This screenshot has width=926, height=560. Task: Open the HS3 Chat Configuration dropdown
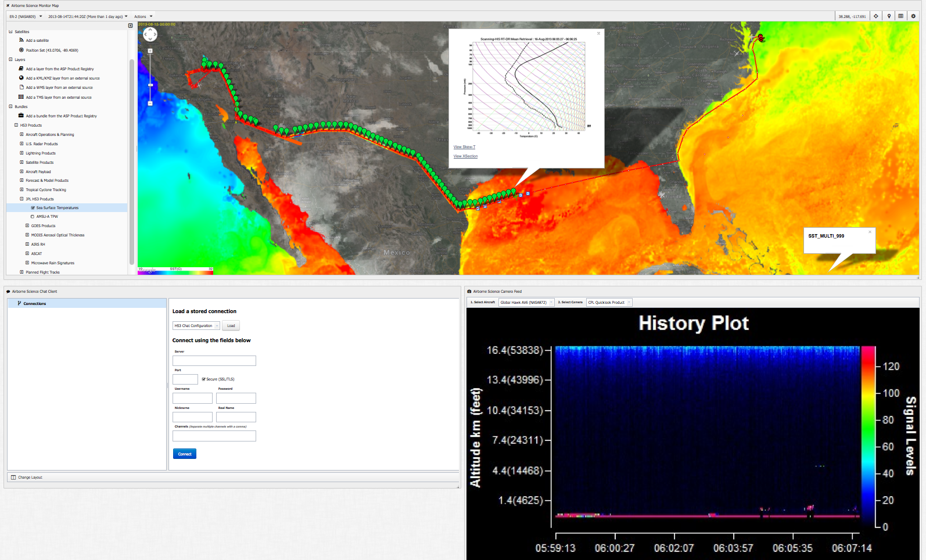point(196,326)
